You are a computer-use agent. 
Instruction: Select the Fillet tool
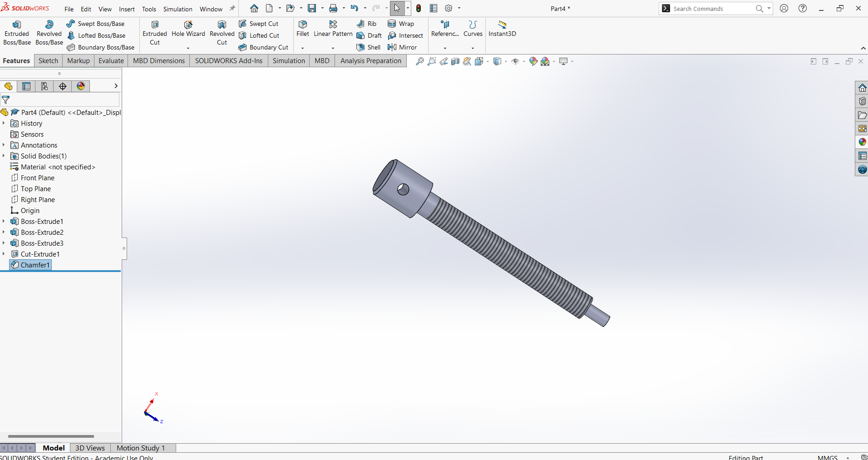pos(303,29)
